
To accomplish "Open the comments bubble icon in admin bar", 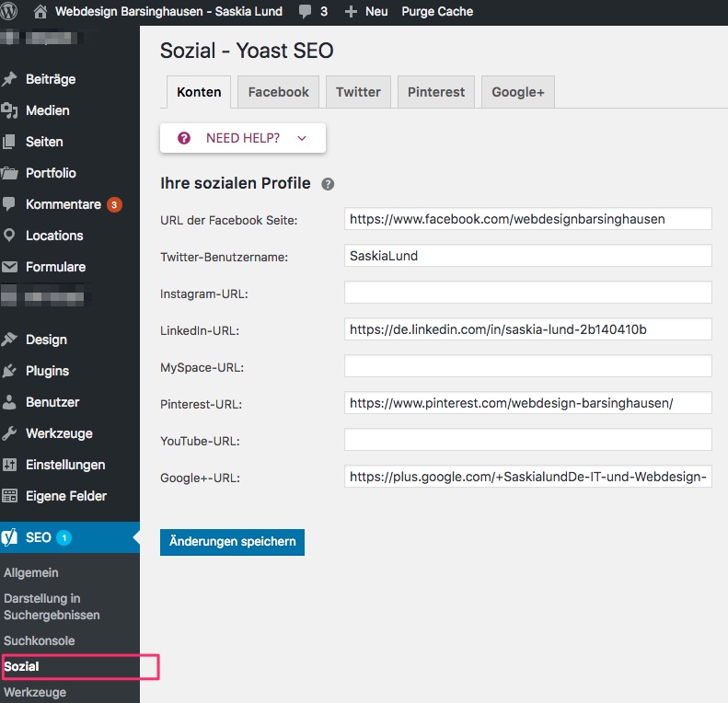I will (x=305, y=12).
